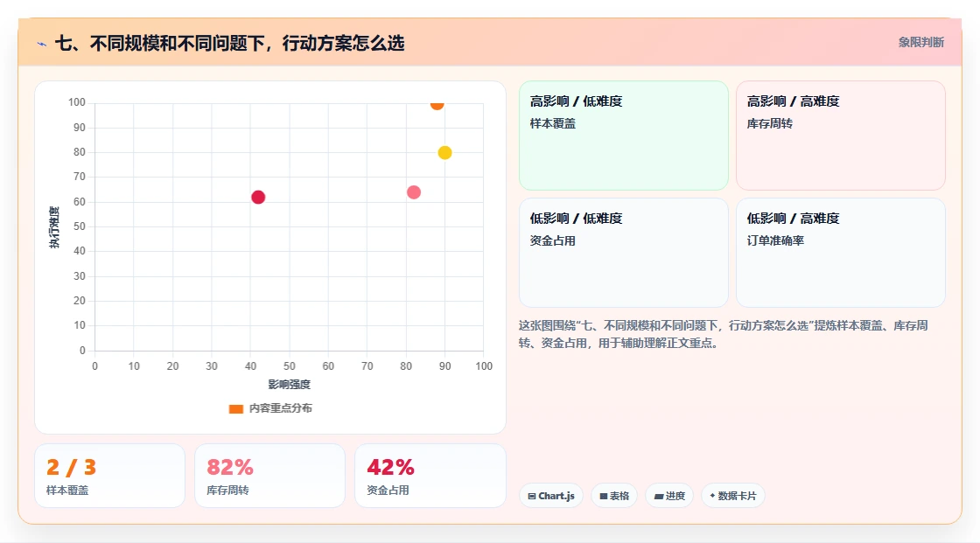
Task: Click the pink scatter point
Action: (x=414, y=192)
